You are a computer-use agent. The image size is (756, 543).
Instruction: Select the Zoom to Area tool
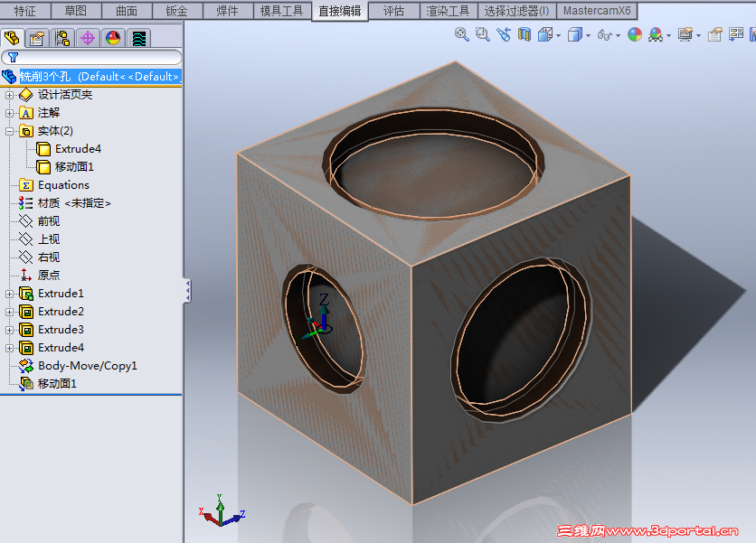(x=482, y=34)
